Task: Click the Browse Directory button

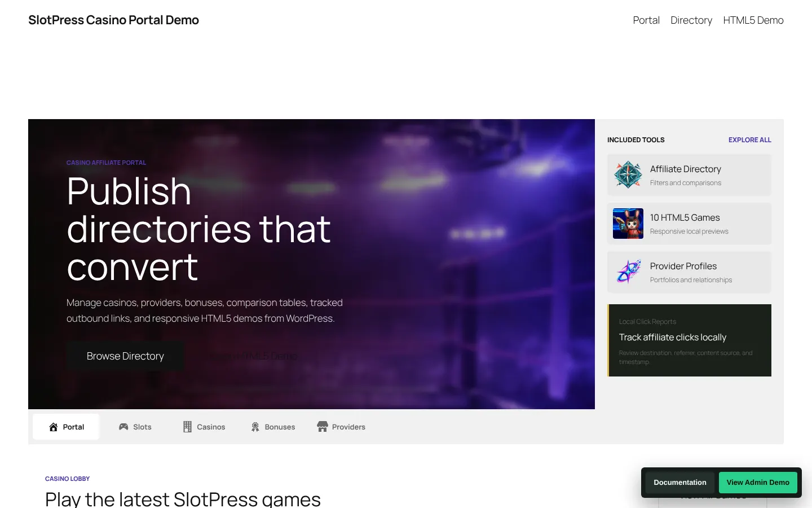Action: click(125, 356)
